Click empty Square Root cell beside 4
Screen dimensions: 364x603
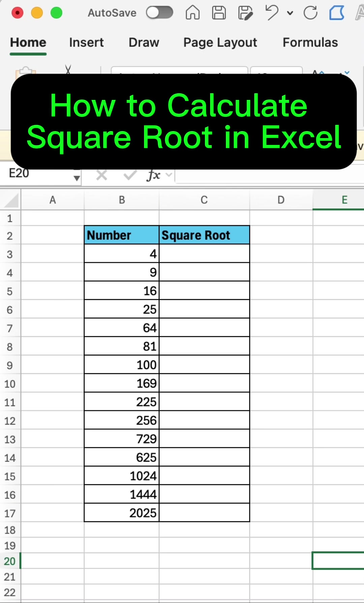[204, 254]
